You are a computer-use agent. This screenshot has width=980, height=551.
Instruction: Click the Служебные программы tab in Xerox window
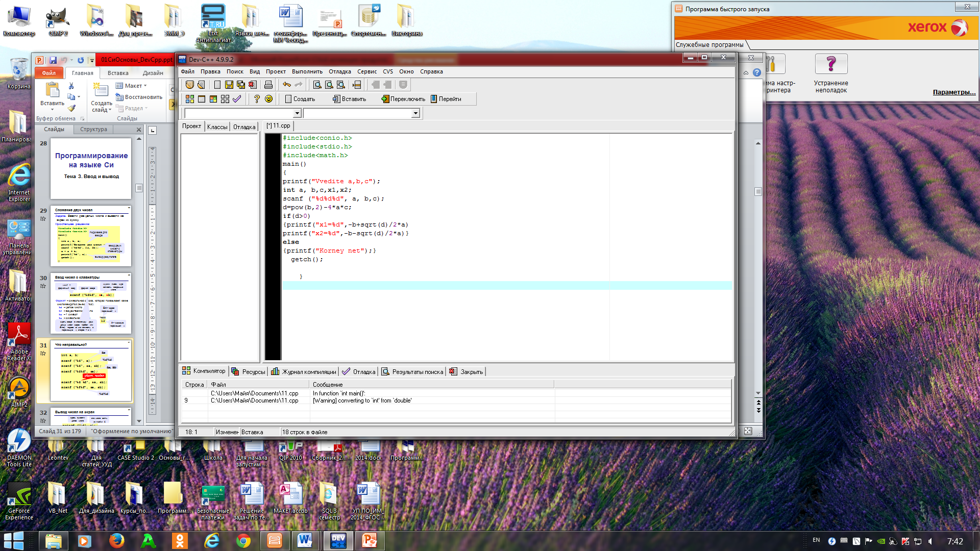tap(709, 45)
